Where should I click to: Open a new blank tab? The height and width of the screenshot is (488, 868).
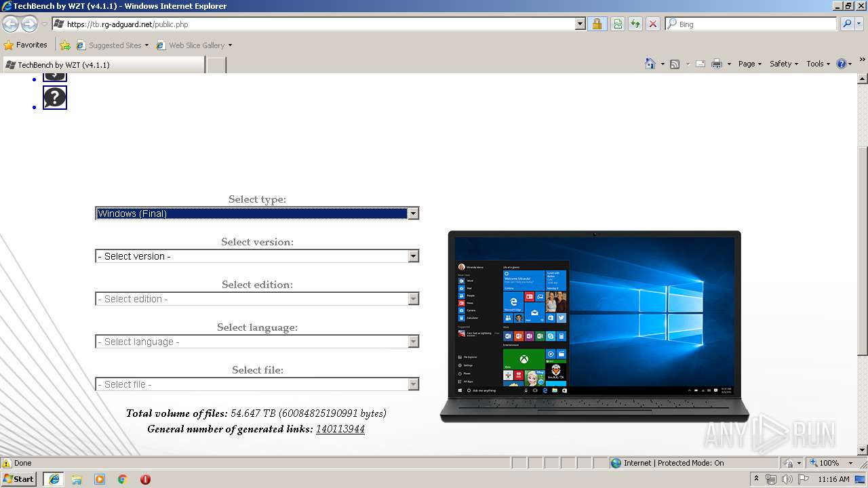[x=216, y=64]
